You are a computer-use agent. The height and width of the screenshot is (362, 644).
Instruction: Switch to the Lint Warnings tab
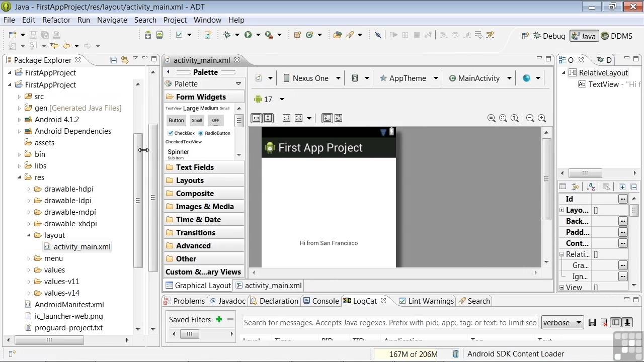click(426, 301)
